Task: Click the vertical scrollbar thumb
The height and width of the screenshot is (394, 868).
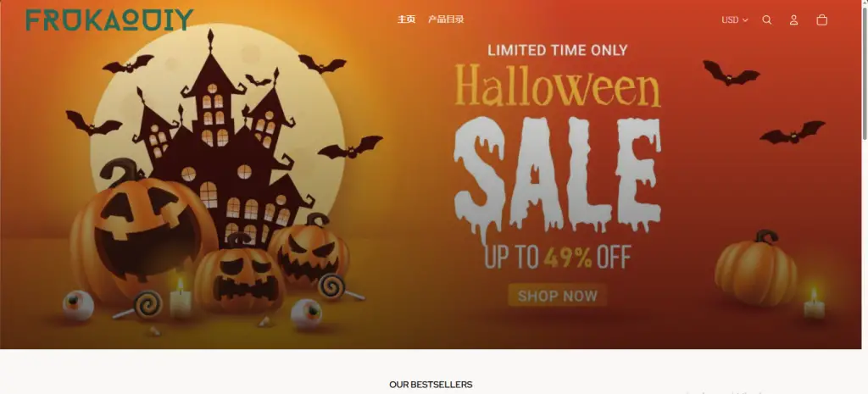Action: click(x=865, y=71)
